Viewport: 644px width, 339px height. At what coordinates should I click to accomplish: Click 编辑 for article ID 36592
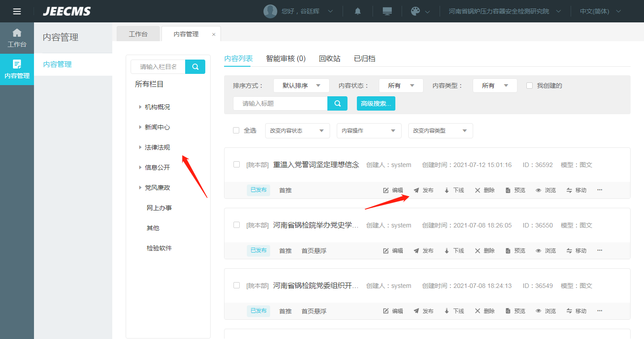click(x=393, y=190)
